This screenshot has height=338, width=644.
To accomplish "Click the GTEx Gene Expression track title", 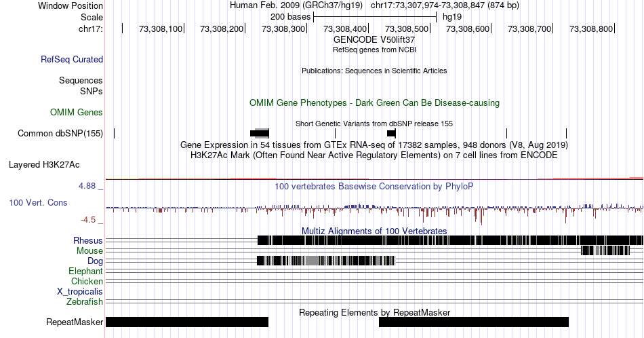I will pyautogui.click(x=374, y=145).
